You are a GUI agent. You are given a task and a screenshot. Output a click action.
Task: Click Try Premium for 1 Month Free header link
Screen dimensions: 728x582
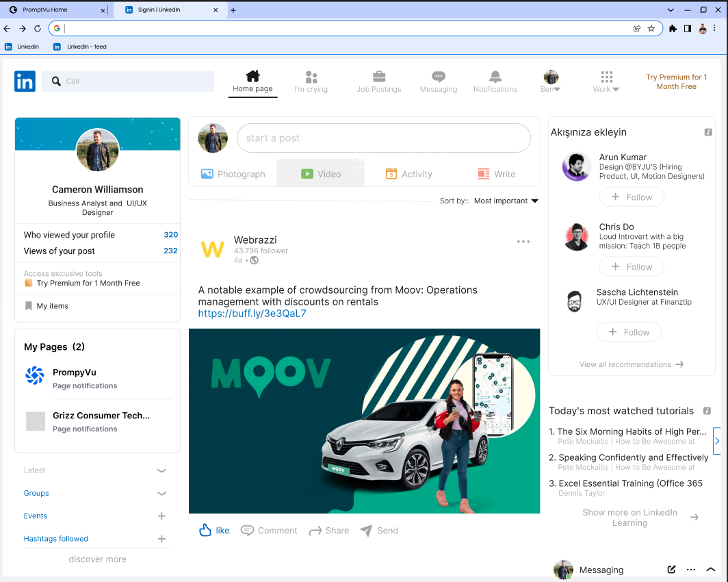677,81
